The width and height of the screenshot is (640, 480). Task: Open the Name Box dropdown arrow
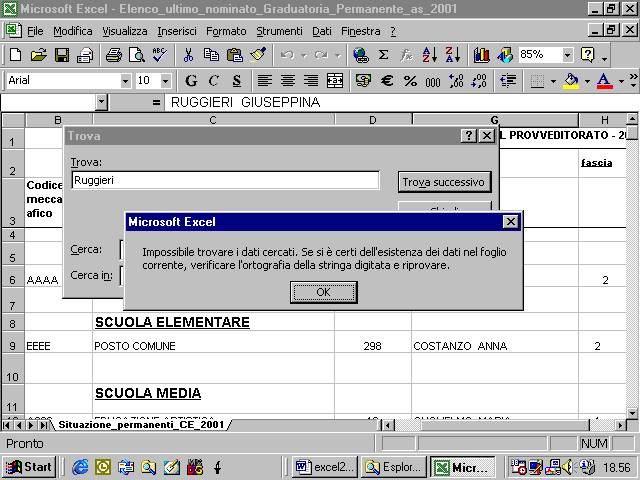pyautogui.click(x=101, y=102)
